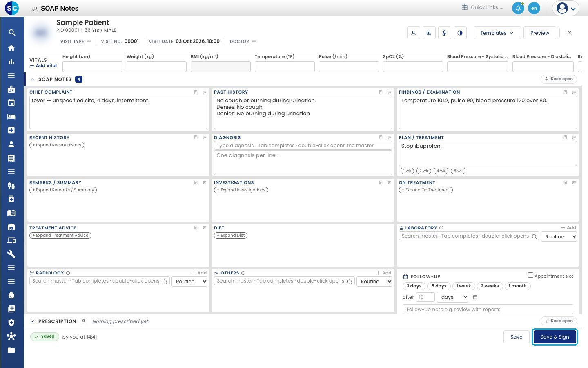This screenshot has height=368, width=588.
Task: Click Expand Recent History pill
Action: pos(57,145)
